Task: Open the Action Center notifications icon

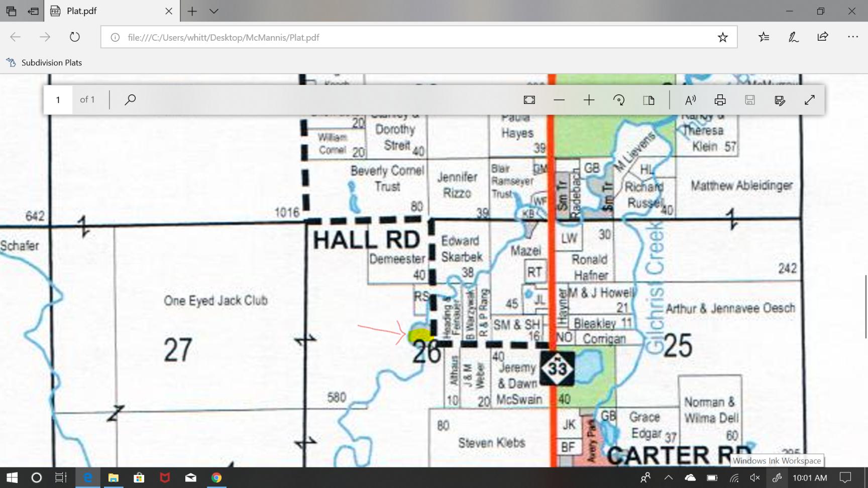Action: [845, 477]
